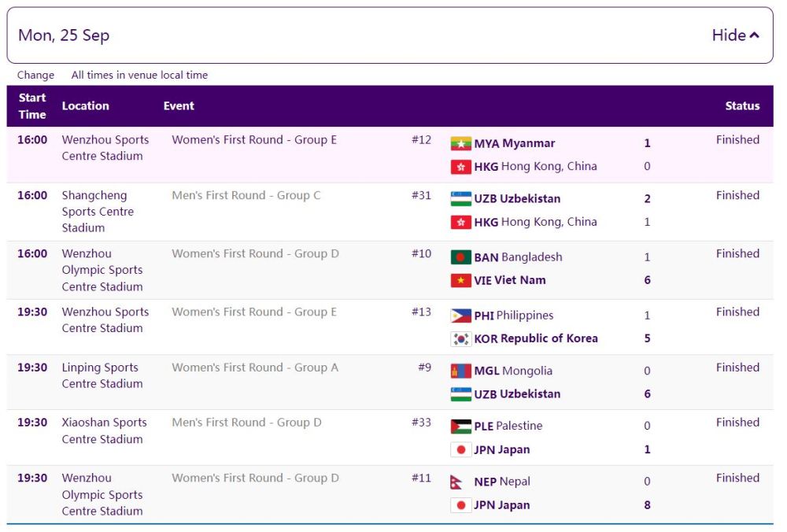Open HKG Hong Kong, China in match #12
The height and width of the screenshot is (532, 787).
pos(535,166)
